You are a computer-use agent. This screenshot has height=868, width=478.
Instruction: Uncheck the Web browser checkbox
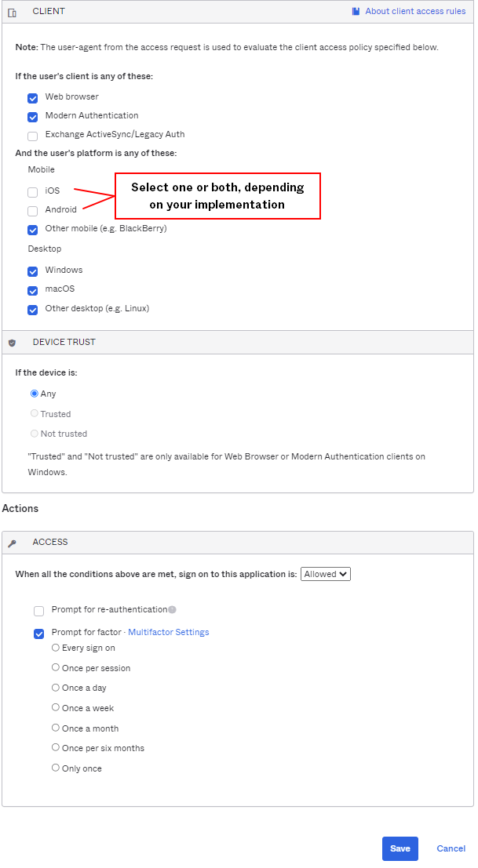click(x=33, y=98)
